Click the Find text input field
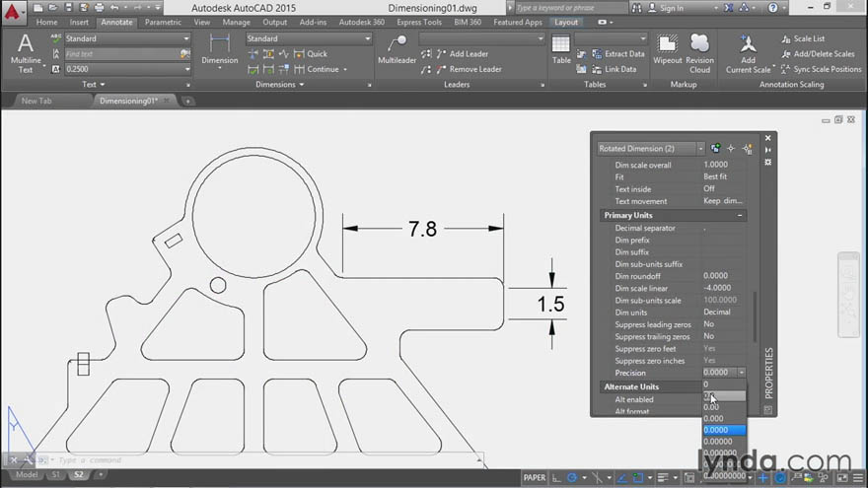This screenshot has width=868, height=488. (x=121, y=54)
